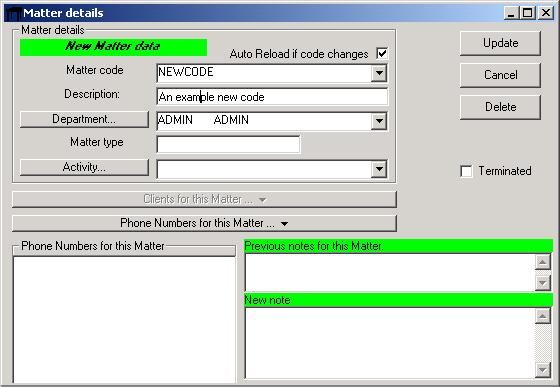Click Previous notes scrollbar up arrow
Viewport: 560px width, 387px height.
click(x=543, y=262)
